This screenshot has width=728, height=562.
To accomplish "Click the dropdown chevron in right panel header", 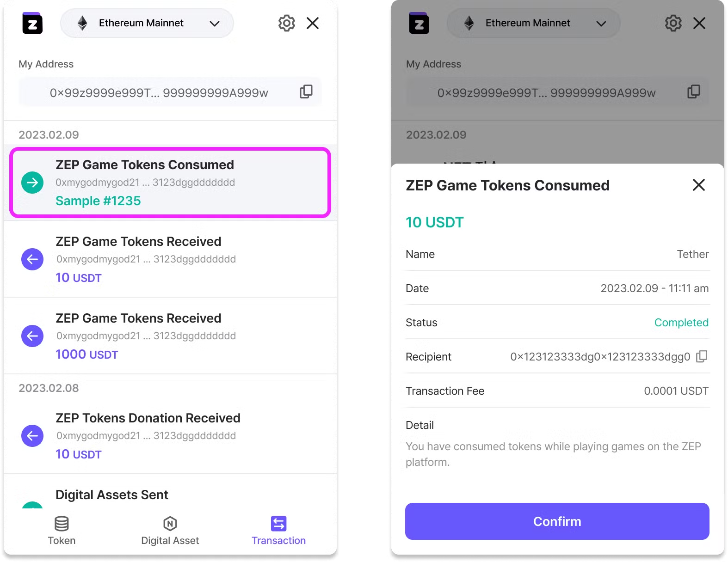I will tap(601, 24).
